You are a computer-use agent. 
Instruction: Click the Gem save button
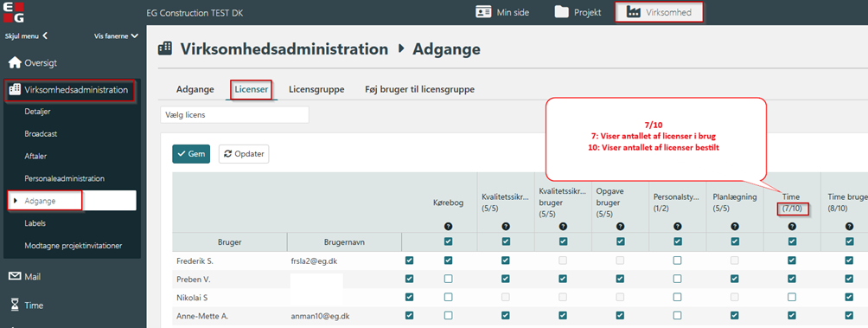click(x=191, y=154)
